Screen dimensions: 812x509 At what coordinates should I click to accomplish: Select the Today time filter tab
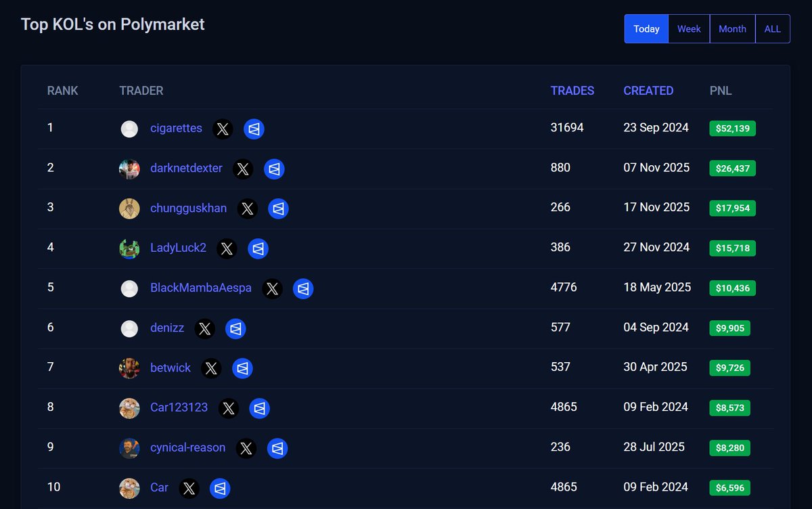[x=646, y=29]
